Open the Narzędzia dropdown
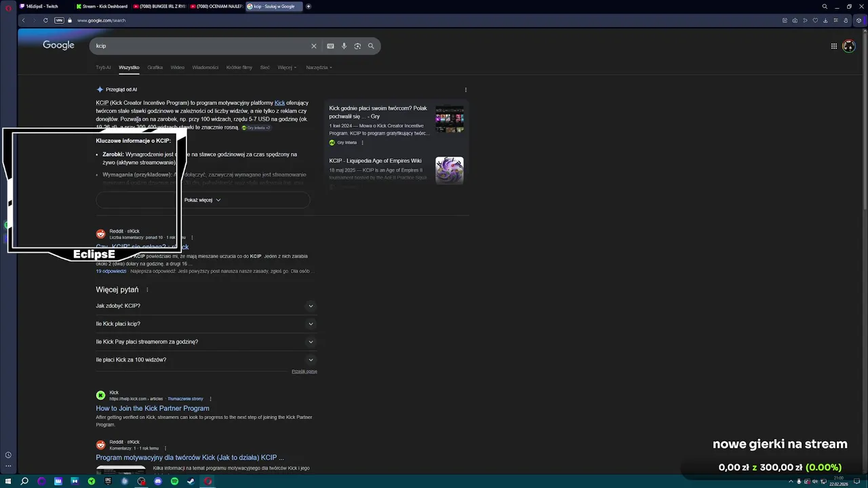Screen dimensions: 868x488 (x=319, y=68)
